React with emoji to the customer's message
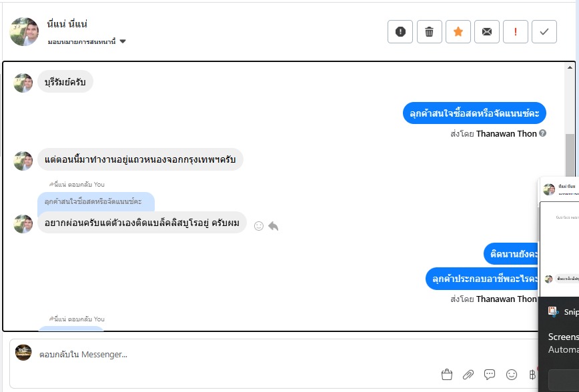This screenshot has height=392, width=579. [x=259, y=226]
